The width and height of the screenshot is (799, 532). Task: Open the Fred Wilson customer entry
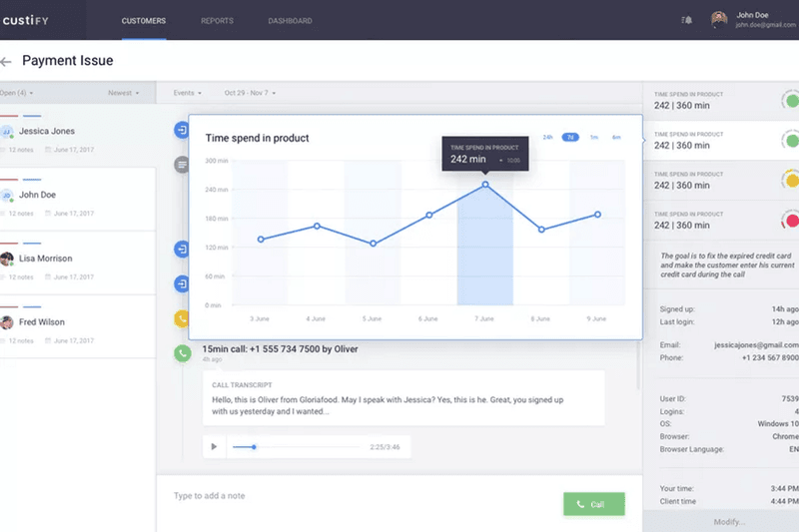pos(78,326)
